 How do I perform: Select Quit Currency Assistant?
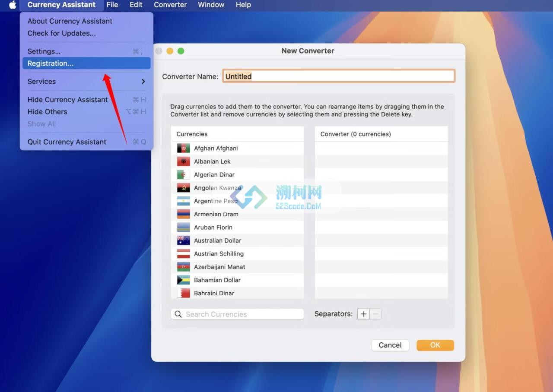point(86,142)
